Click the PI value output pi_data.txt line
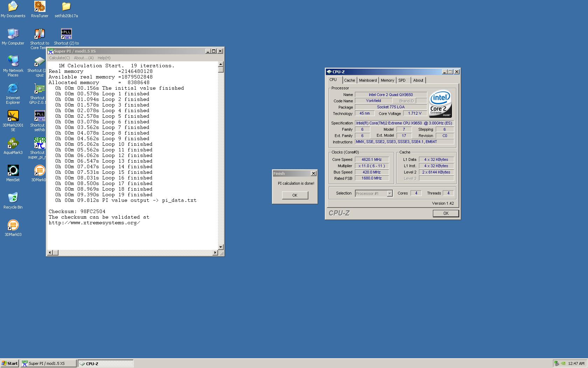 tap(126, 200)
